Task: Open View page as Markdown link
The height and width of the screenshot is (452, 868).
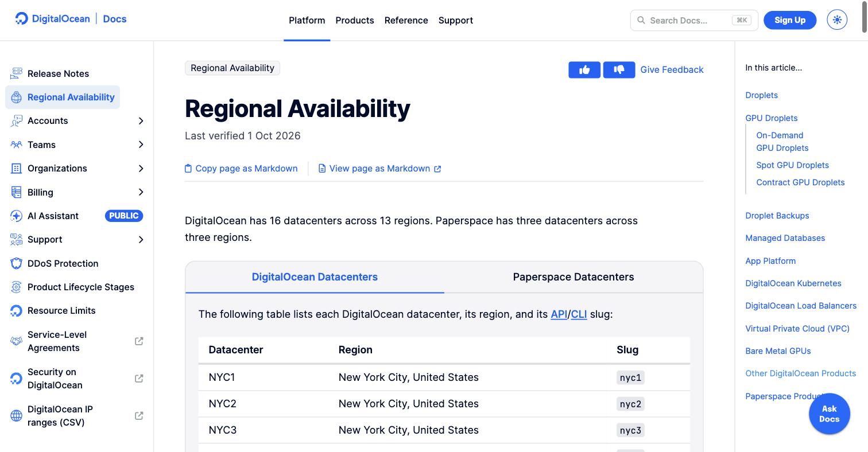Action: (x=380, y=169)
